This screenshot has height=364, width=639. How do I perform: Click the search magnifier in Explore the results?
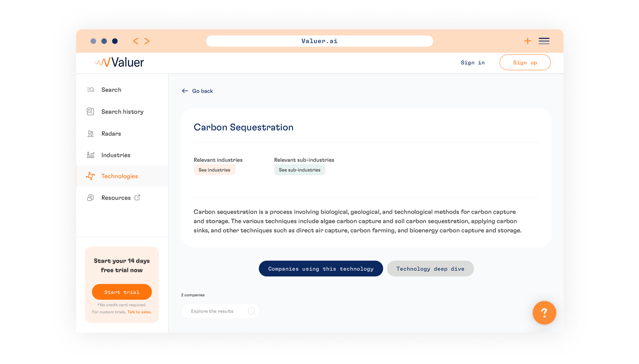[x=251, y=311]
